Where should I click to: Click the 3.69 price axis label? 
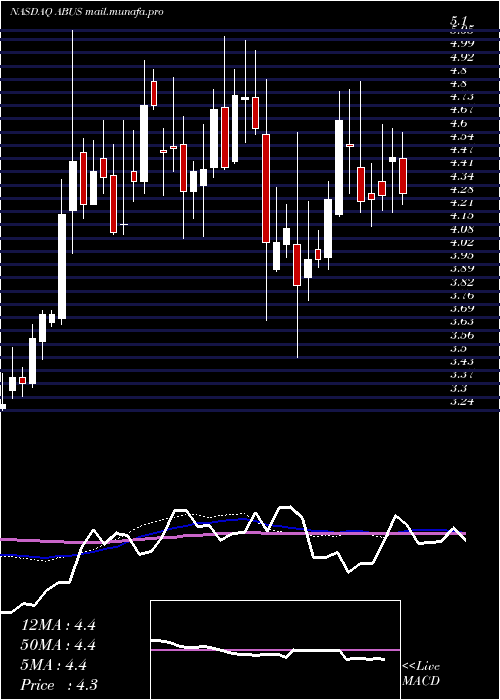point(462,308)
